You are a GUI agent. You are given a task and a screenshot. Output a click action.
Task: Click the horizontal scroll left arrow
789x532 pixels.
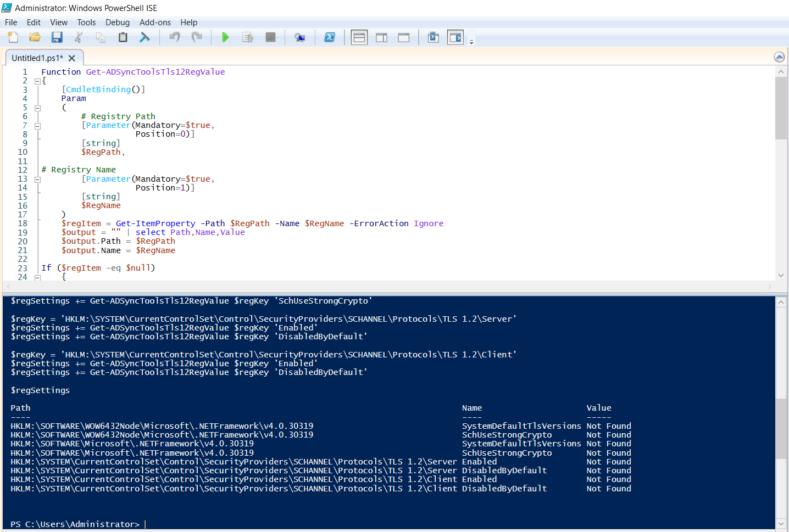(8, 286)
